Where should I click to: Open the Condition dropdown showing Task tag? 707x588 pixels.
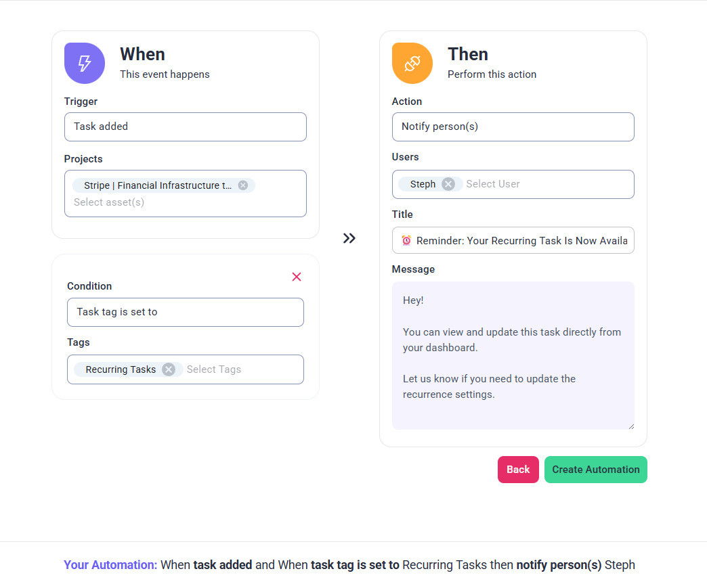pyautogui.click(x=186, y=312)
